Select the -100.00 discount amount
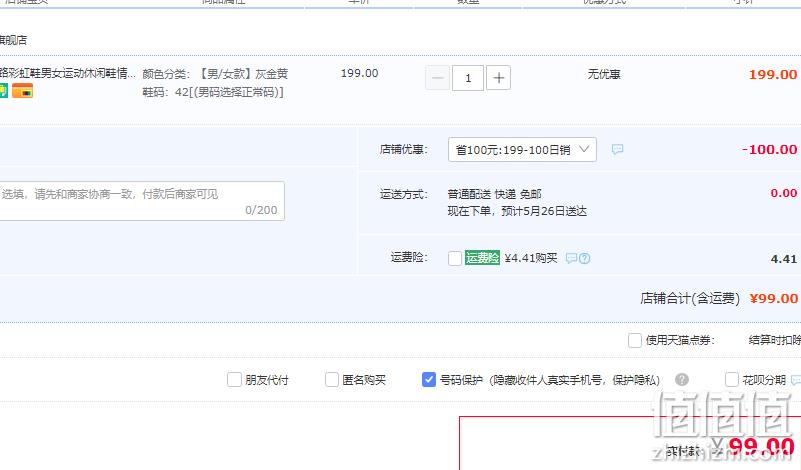801x470 pixels. click(769, 150)
